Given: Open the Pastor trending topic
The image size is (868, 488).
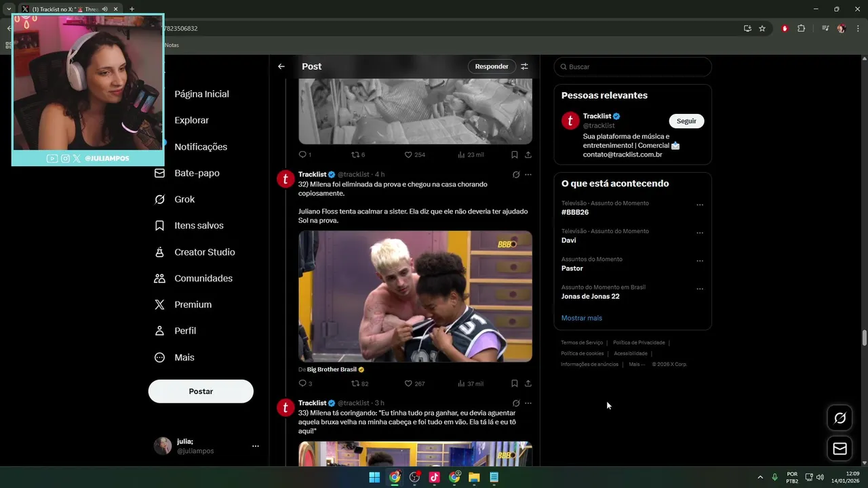Looking at the screenshot, I should (x=572, y=268).
